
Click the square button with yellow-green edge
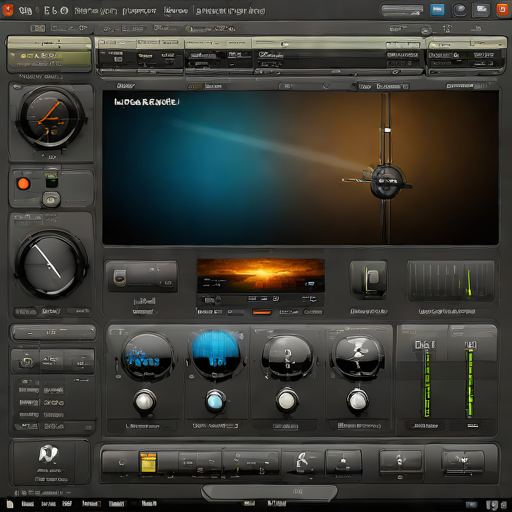(369, 279)
